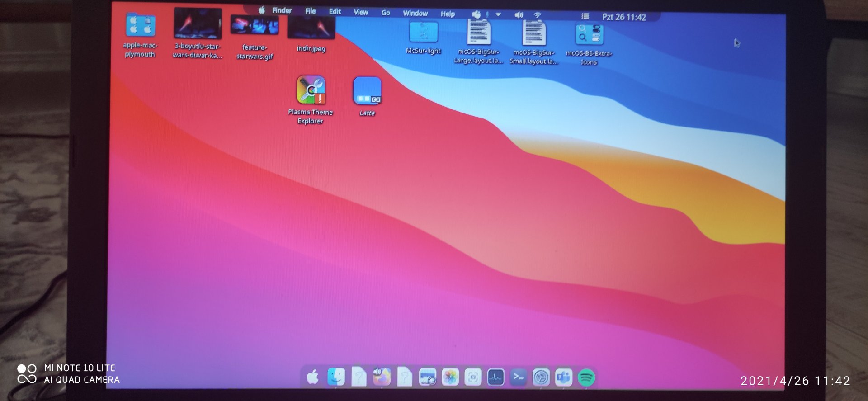Open System Settings from the dock
868x401 pixels.
click(x=541, y=377)
